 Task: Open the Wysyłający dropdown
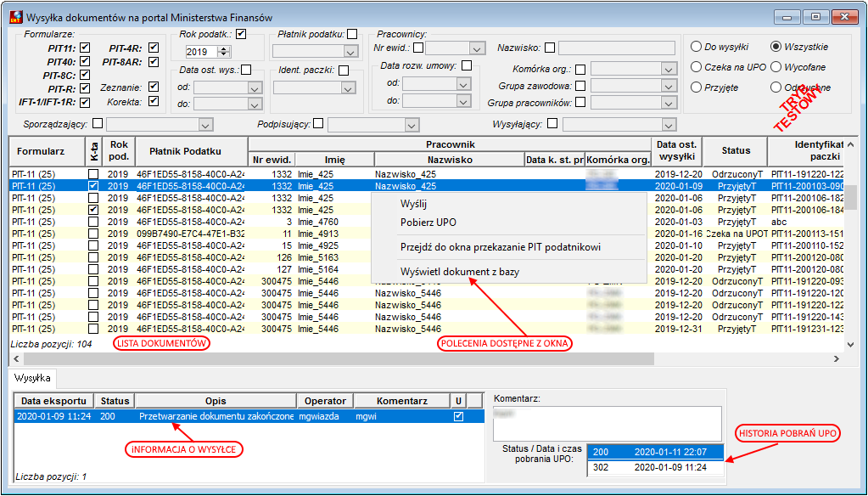pos(669,125)
